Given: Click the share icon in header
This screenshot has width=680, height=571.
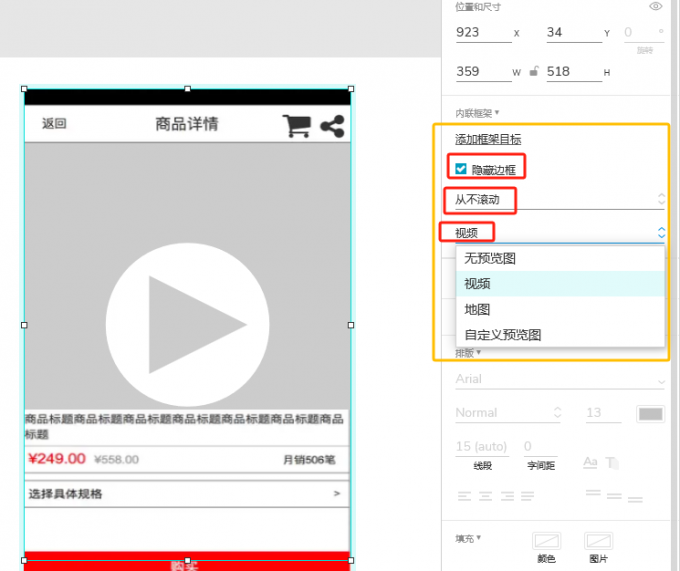Looking at the screenshot, I should pyautogui.click(x=333, y=126).
